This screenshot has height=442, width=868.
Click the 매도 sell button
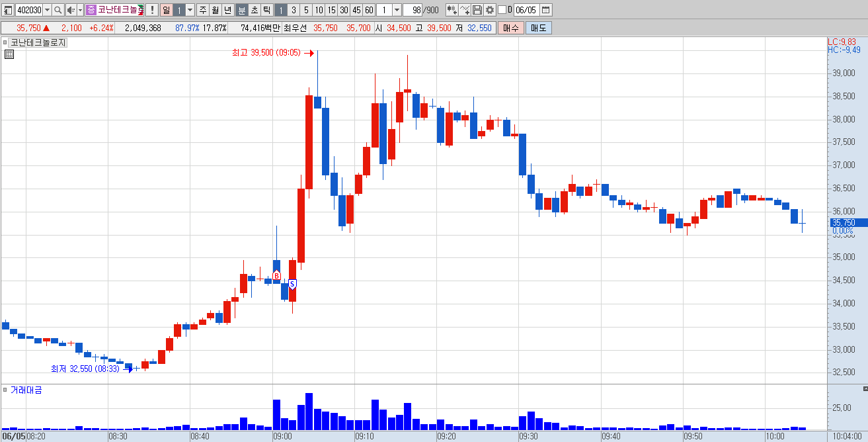[539, 28]
